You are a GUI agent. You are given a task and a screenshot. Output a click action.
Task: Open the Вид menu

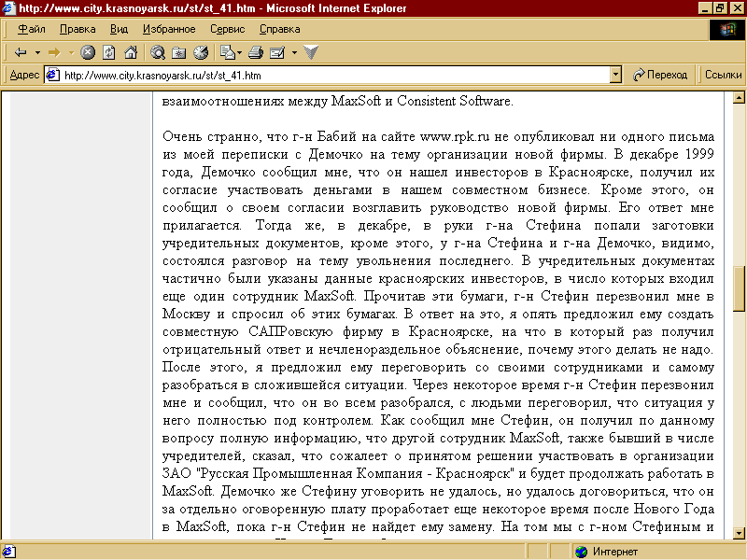click(120, 30)
